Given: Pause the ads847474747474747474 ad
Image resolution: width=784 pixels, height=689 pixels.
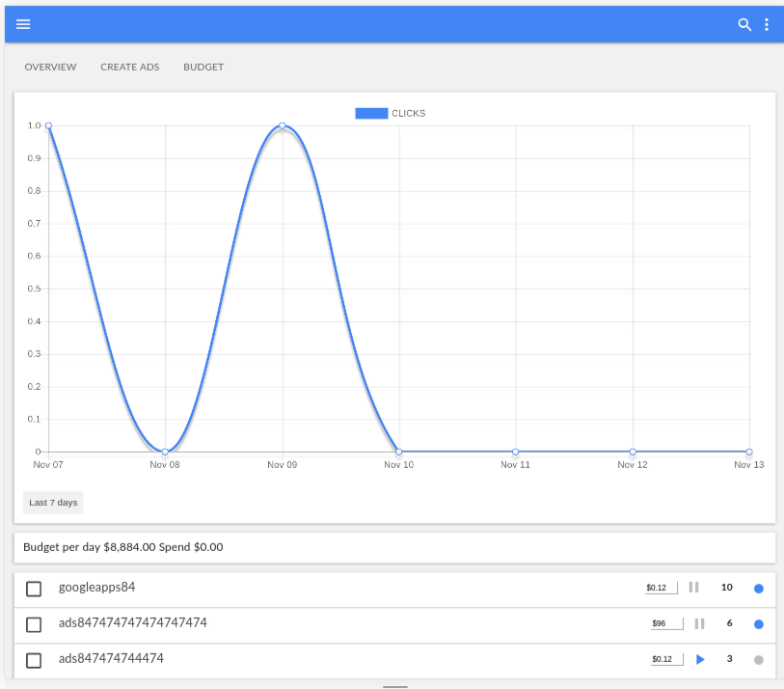Looking at the screenshot, I should coord(699,623).
